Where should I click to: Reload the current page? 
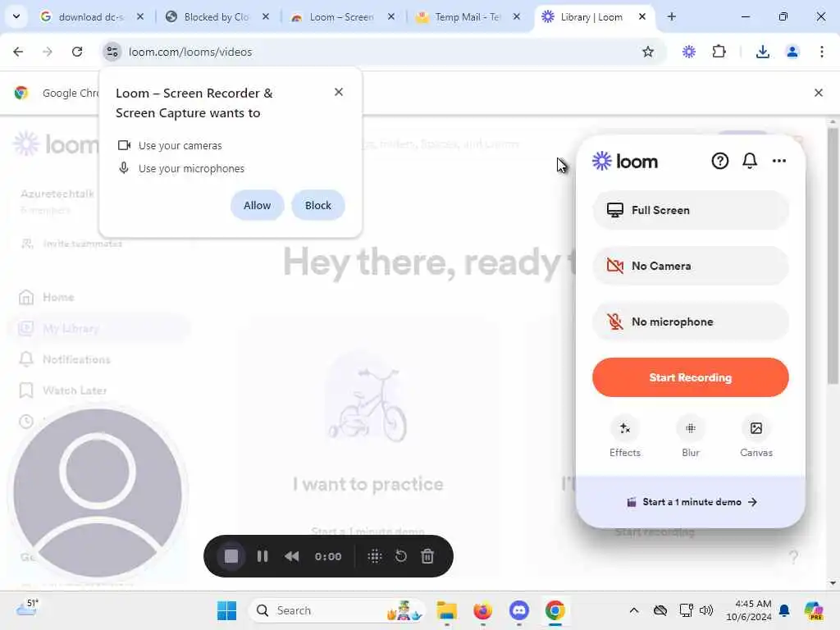pyautogui.click(x=77, y=52)
